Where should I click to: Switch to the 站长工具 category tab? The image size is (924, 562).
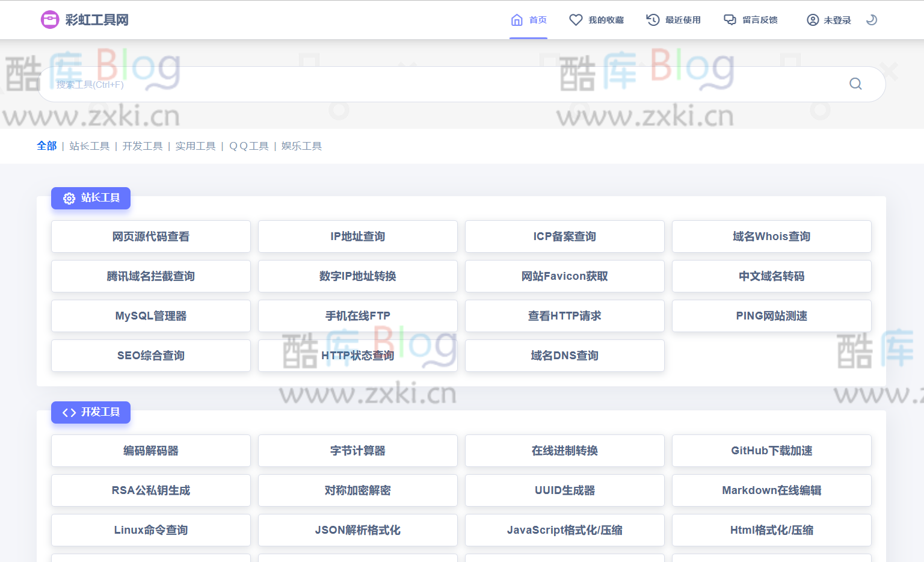point(90,146)
